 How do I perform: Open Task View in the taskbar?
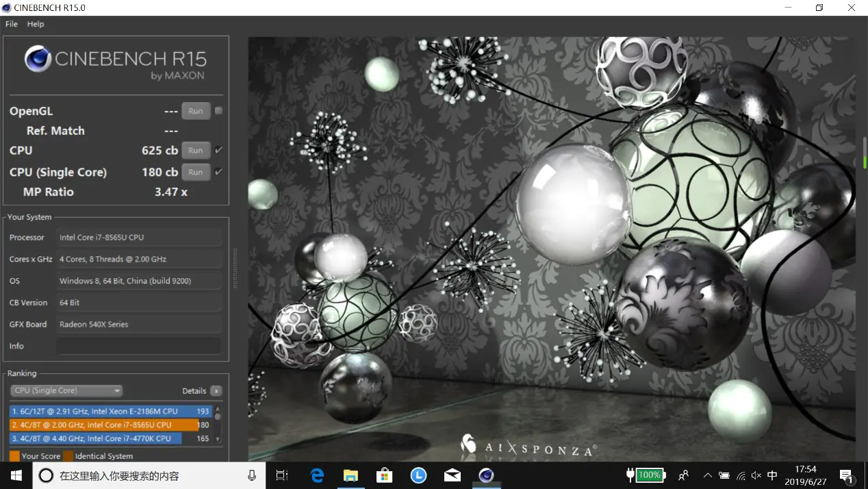point(281,475)
